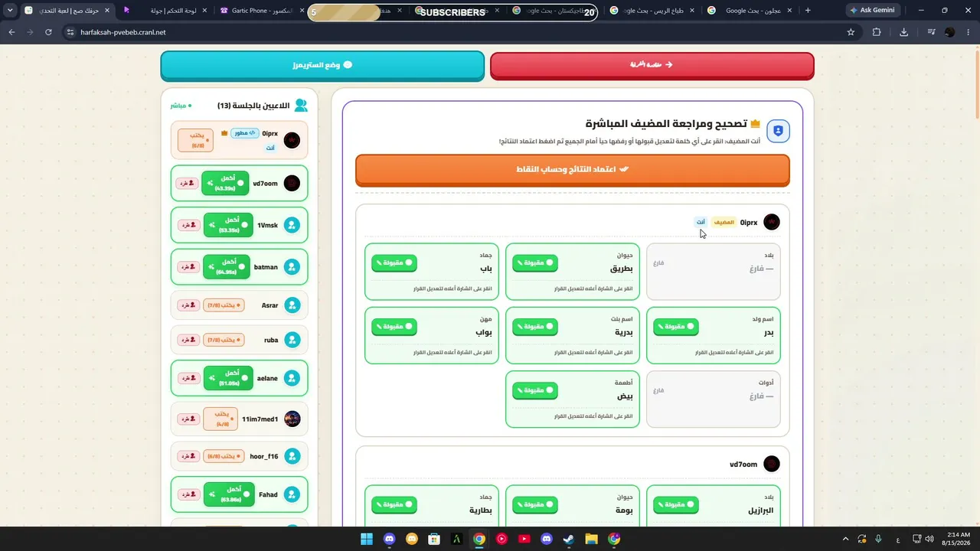
Task: Open the red YouTube taskbar icon
Action: point(524,539)
